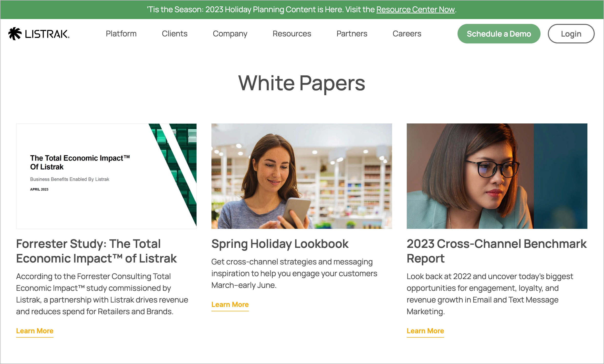Open the Spring Holiday Lookbook image
Image resolution: width=604 pixels, height=364 pixels.
tap(302, 176)
